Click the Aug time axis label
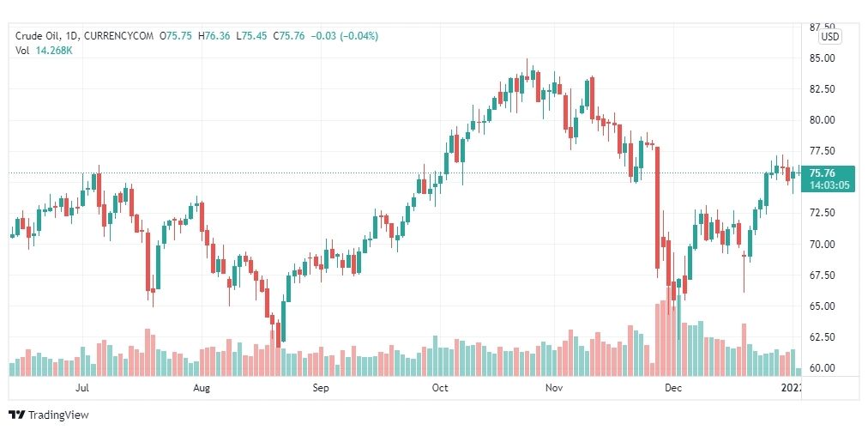This screenshot has height=430, width=868. coord(202,388)
